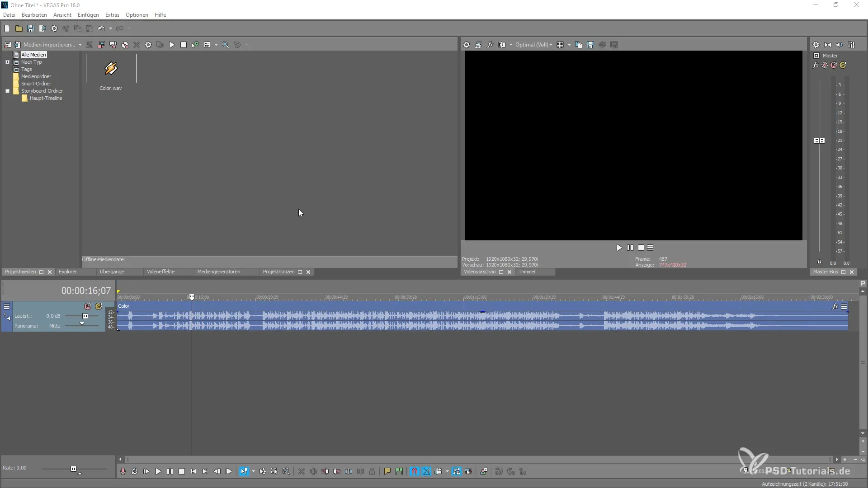The width and height of the screenshot is (868, 488).
Task: Open the audio track hamburger menu
Action: pos(7,306)
